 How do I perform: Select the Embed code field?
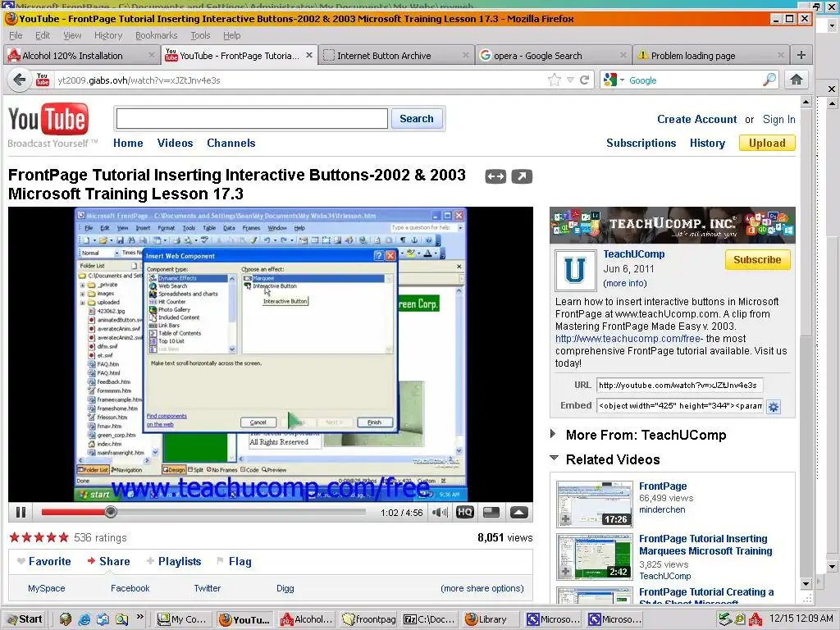click(x=679, y=405)
